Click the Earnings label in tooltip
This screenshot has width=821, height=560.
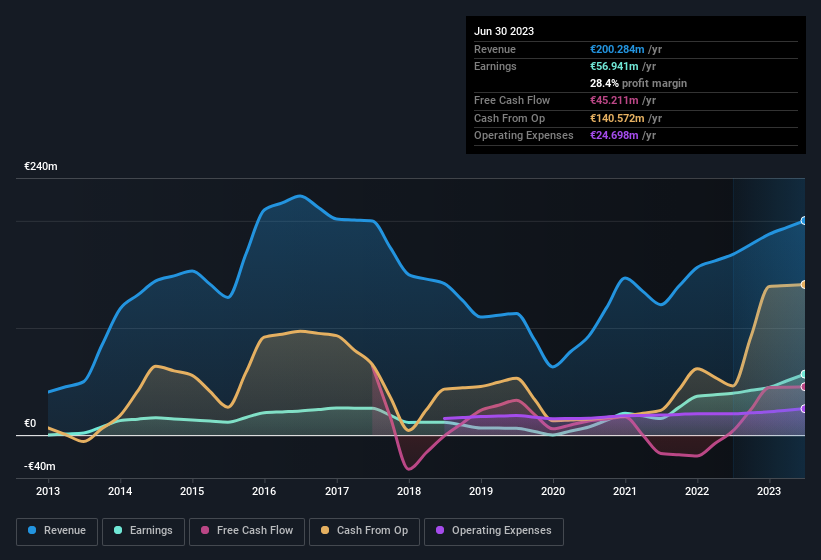495,66
